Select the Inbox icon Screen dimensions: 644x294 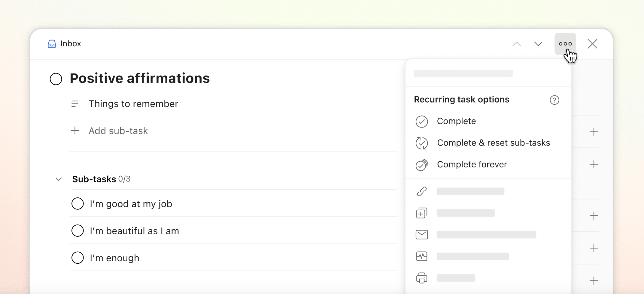coord(52,43)
